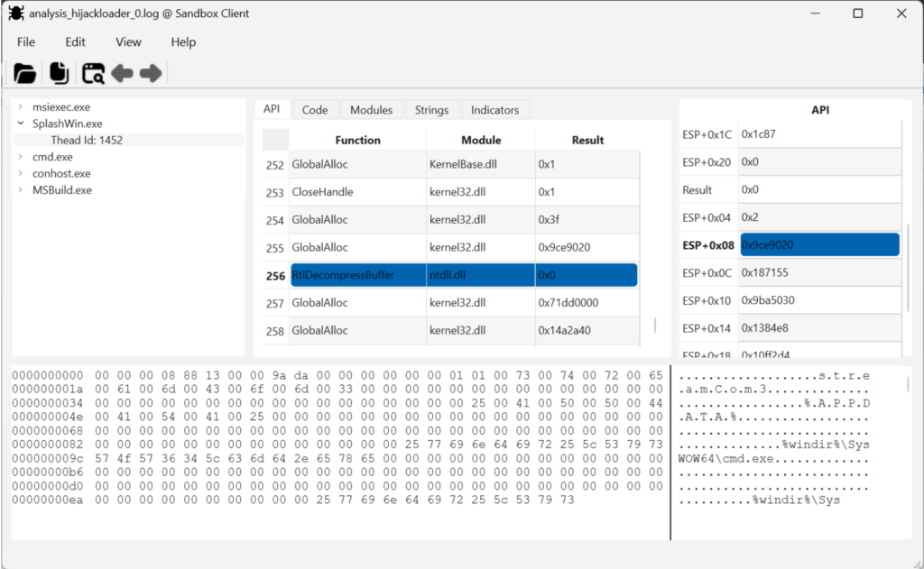Viewport: 924px width, 569px height.
Task: Close the Sandbox Client window
Action: coord(901,13)
